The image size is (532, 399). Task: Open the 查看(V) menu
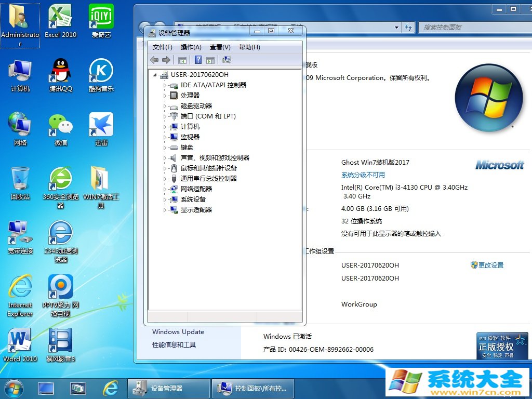tap(220, 47)
